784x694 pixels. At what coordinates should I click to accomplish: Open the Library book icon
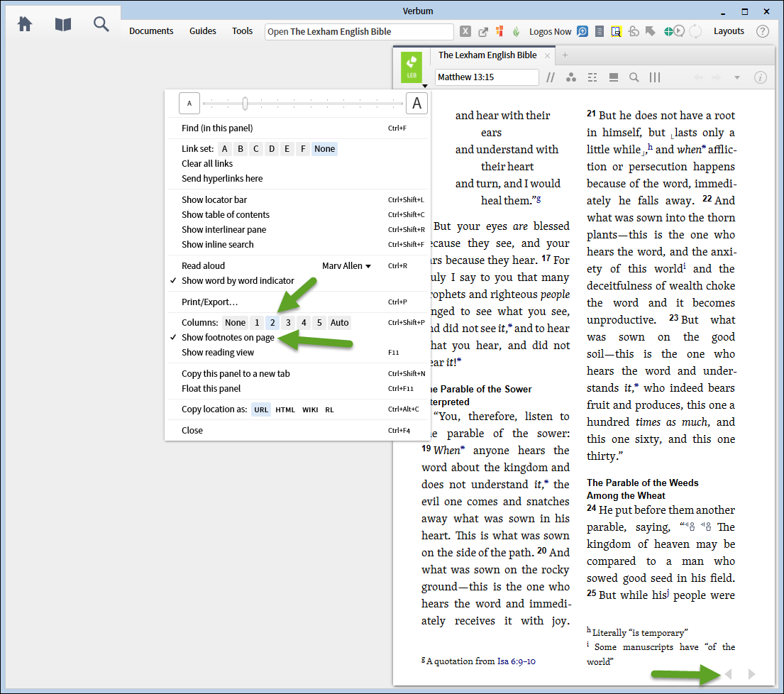(x=63, y=24)
